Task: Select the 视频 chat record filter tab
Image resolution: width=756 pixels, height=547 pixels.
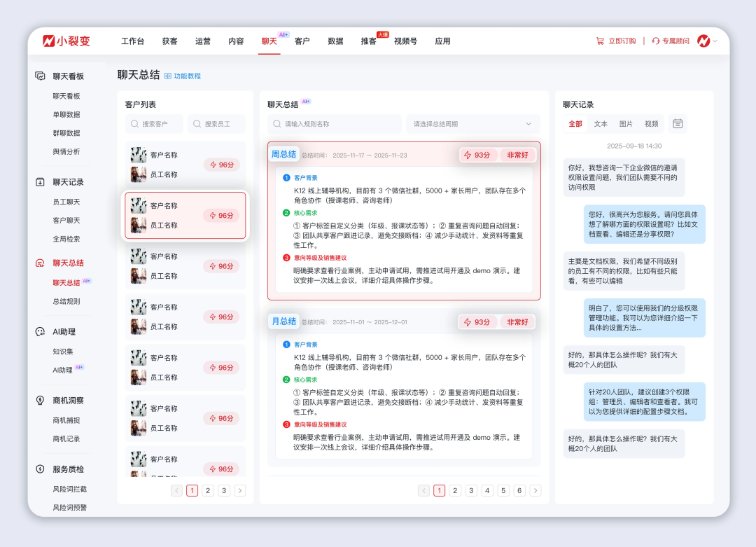Action: point(651,124)
